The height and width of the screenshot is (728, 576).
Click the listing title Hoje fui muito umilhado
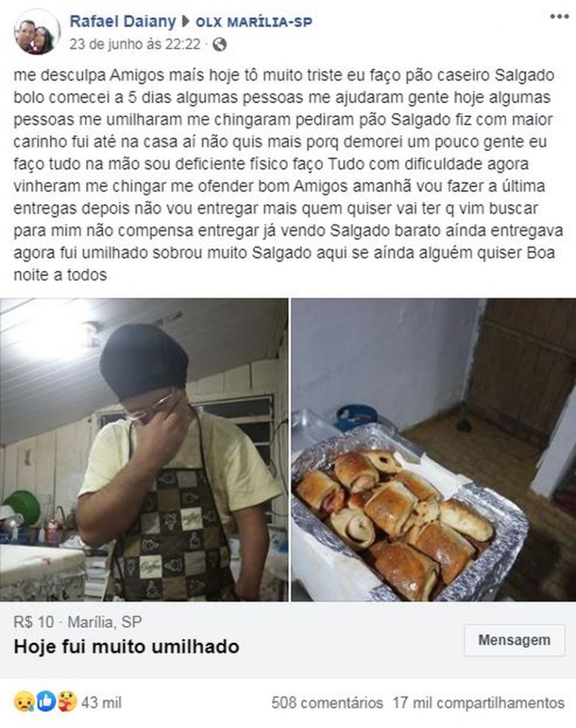click(x=126, y=647)
